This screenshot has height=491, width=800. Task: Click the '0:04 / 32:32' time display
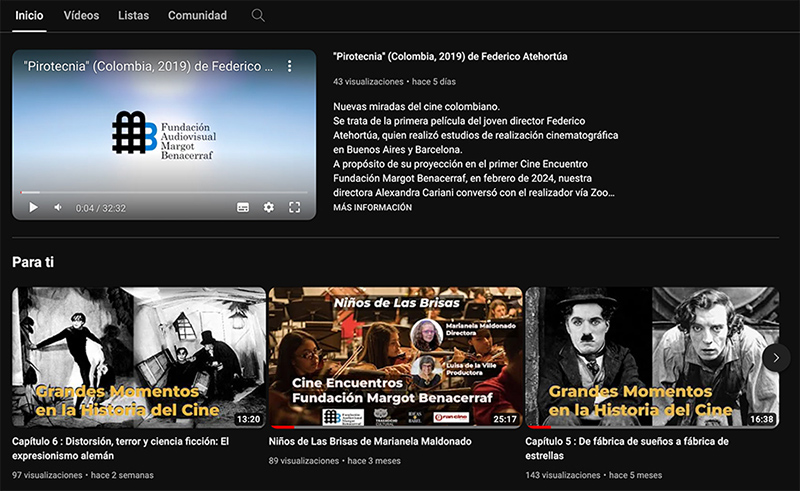pyautogui.click(x=101, y=208)
